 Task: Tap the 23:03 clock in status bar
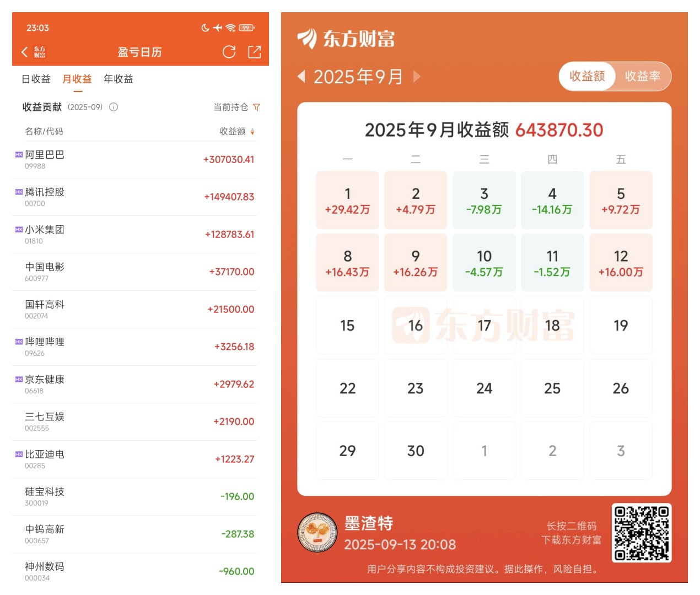coord(37,28)
